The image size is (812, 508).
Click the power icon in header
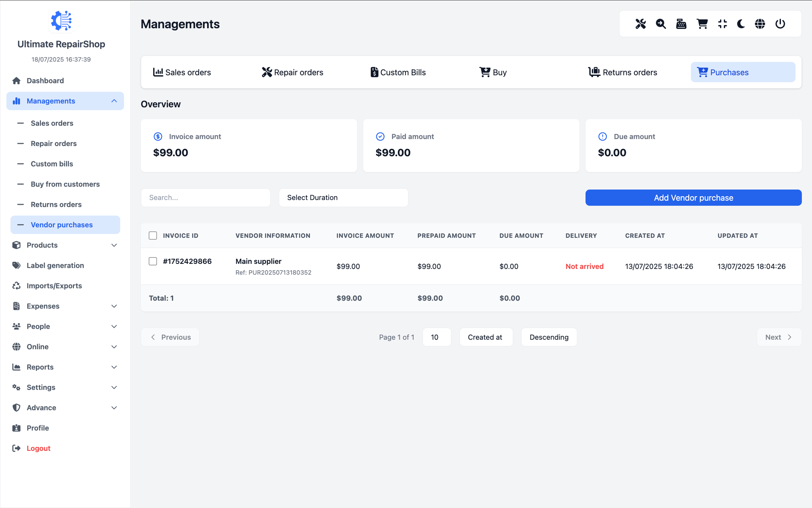coord(780,24)
